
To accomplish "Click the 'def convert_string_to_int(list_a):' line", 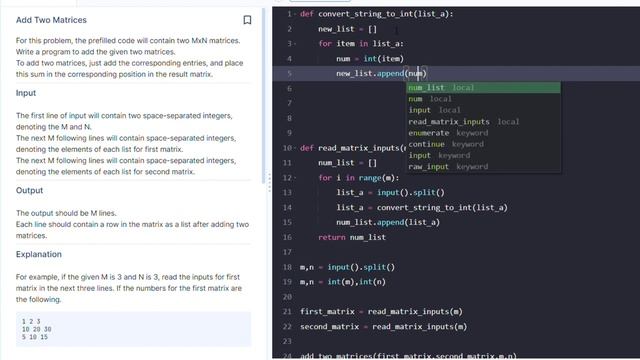I will (377, 14).
